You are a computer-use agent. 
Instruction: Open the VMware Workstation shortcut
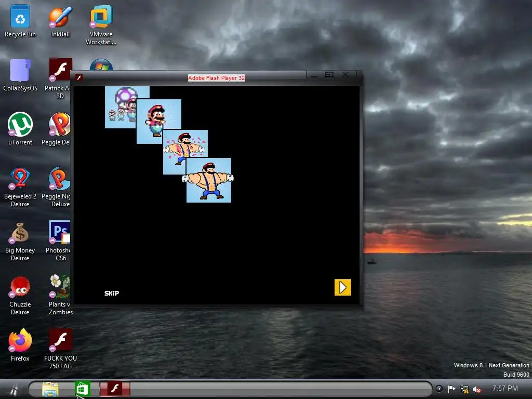point(101,25)
